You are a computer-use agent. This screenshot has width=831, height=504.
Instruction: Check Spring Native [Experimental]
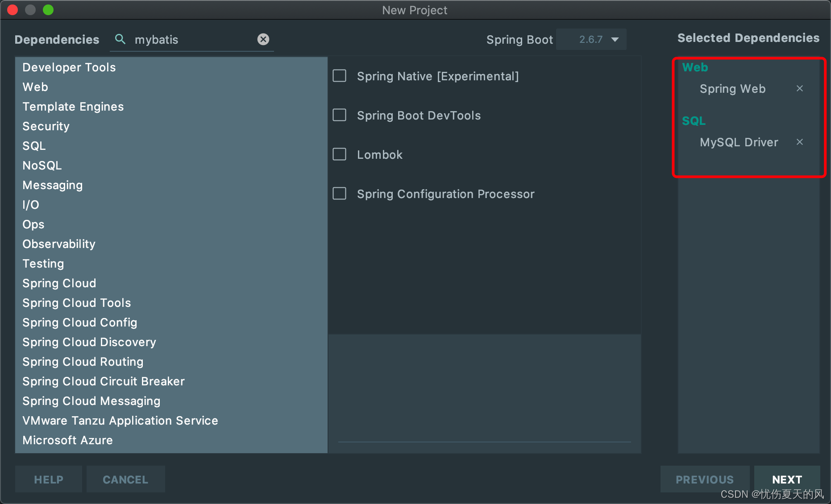pyautogui.click(x=340, y=76)
